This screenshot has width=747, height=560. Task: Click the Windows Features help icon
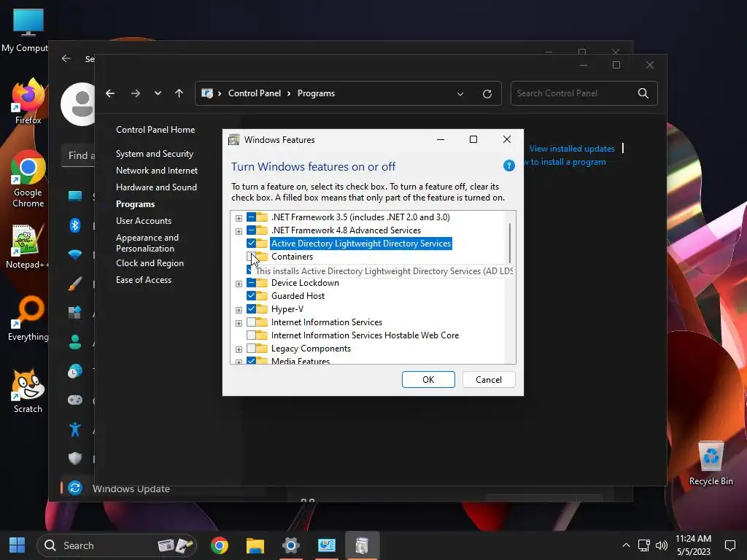coord(508,166)
